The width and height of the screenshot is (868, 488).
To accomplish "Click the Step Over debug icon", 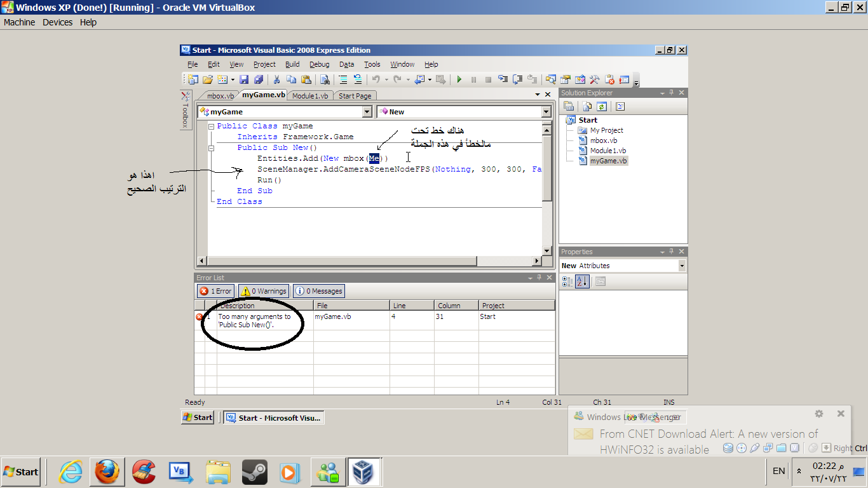I will pyautogui.click(x=517, y=79).
